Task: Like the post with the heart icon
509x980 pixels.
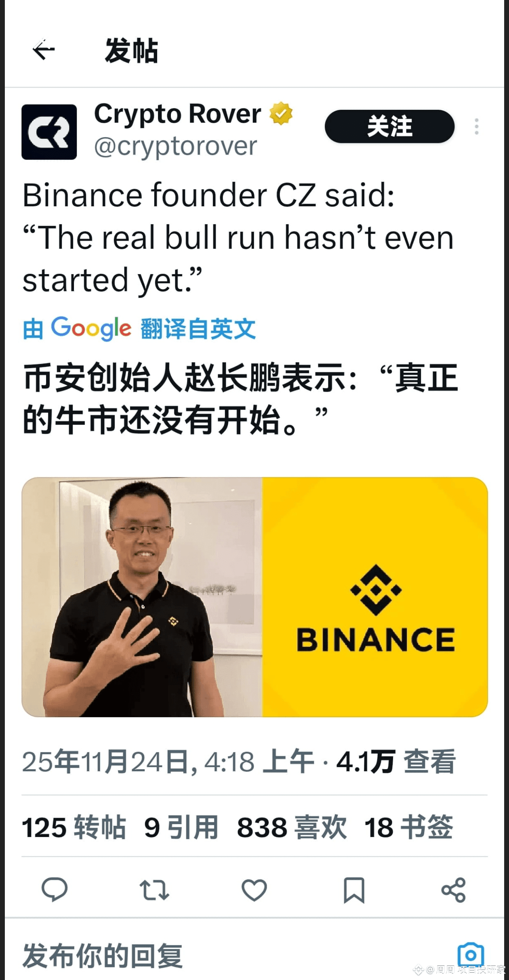Action: pos(254,890)
